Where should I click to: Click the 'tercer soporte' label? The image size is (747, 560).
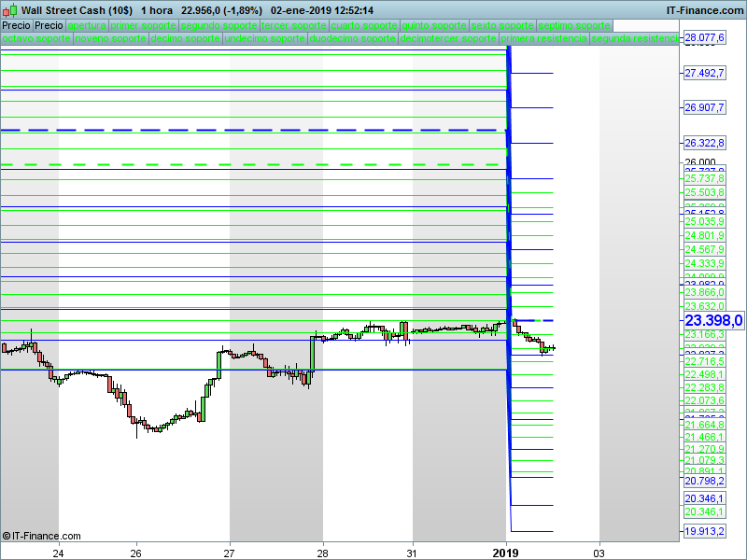[294, 25]
